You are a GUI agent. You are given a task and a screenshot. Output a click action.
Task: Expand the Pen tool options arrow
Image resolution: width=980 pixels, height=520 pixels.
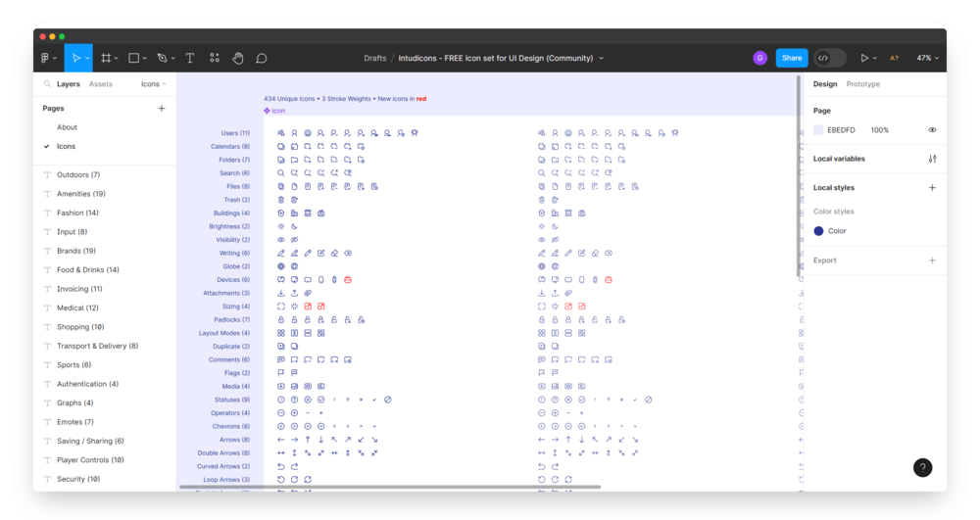click(173, 58)
